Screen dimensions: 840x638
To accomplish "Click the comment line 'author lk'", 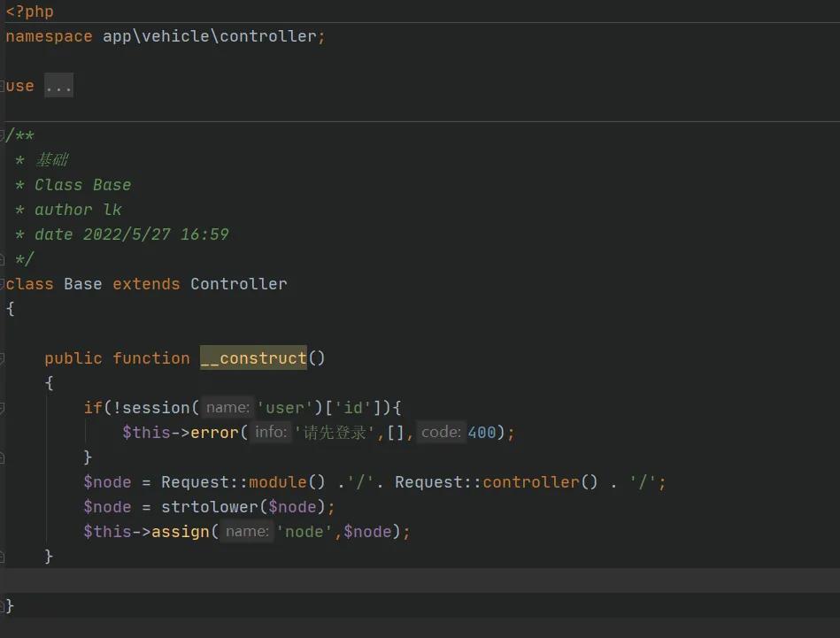I will point(78,210).
